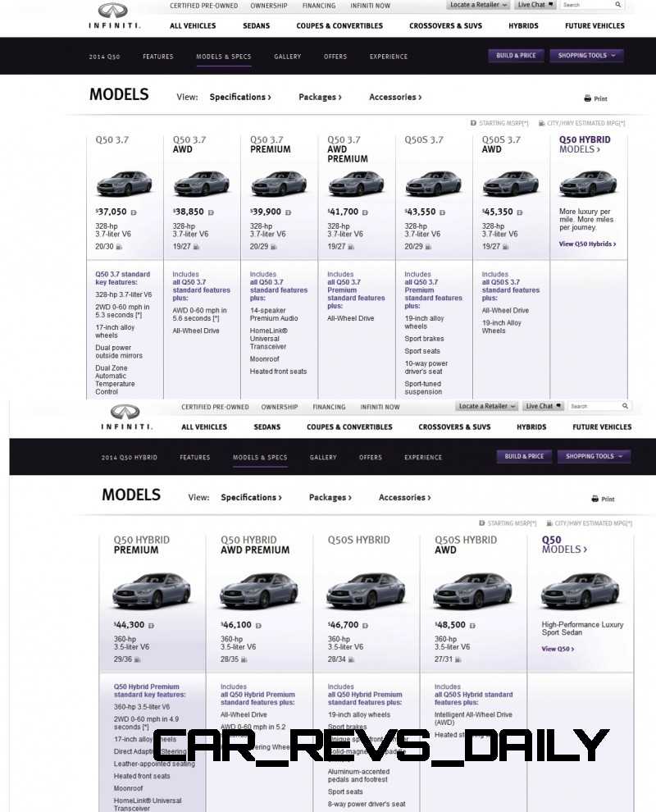Viewport: 656px width, 812px height.
Task: Click the MSRP info icon next to $44,300
Action: 151,626
